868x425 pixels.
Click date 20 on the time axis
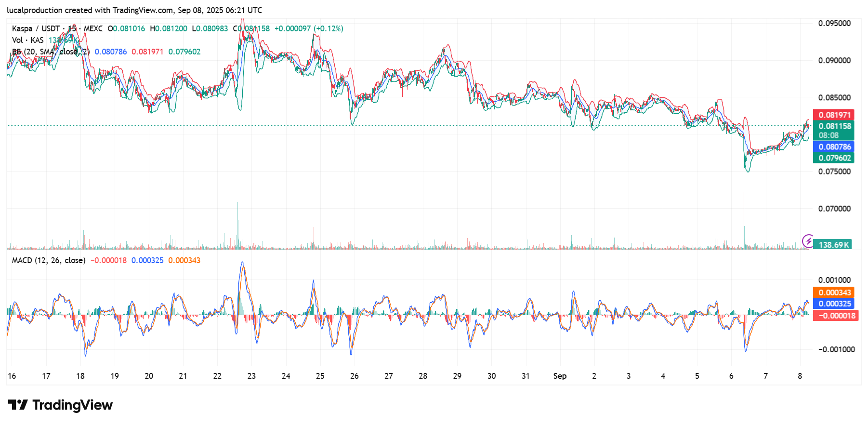point(149,376)
